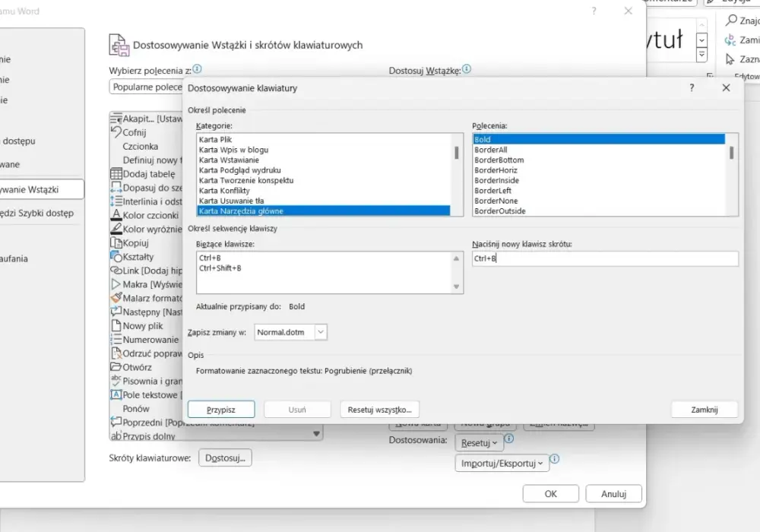Click the Kategorie list scrollbar thumb

tap(456, 153)
